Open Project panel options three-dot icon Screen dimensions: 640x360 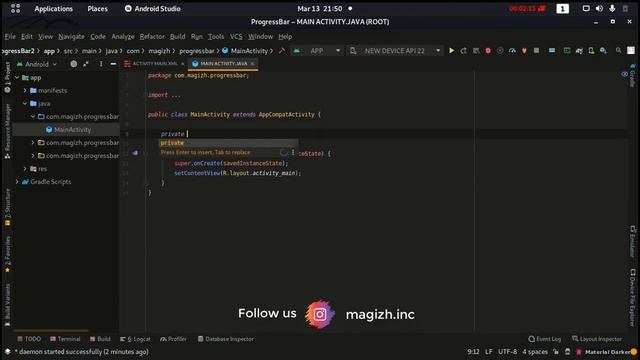(x=101, y=64)
